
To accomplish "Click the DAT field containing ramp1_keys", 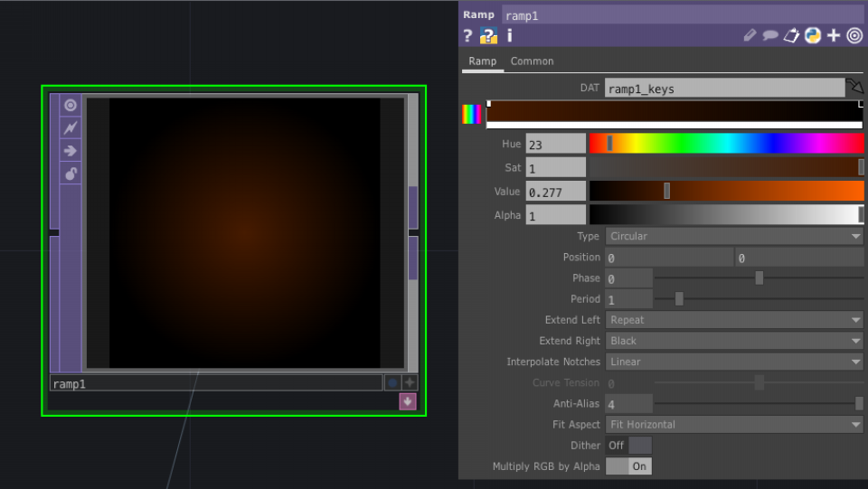I will 724,89.
